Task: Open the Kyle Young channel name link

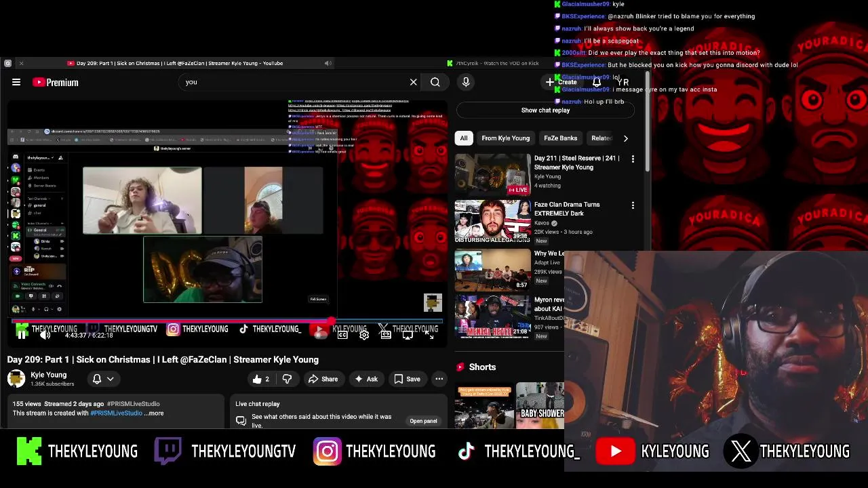Action: click(x=49, y=375)
